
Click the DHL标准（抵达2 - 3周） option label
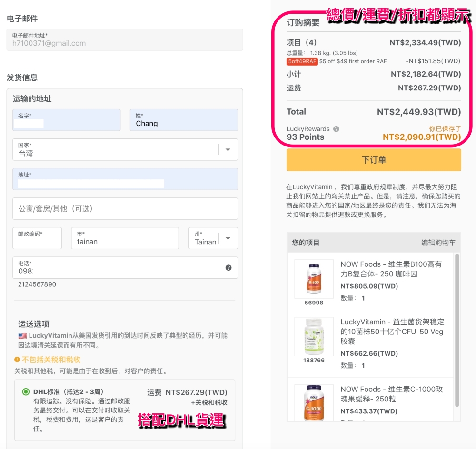point(69,391)
